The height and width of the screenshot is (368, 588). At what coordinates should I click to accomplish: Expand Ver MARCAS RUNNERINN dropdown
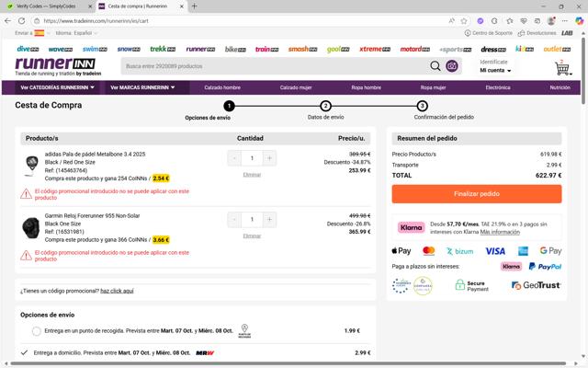(142, 87)
